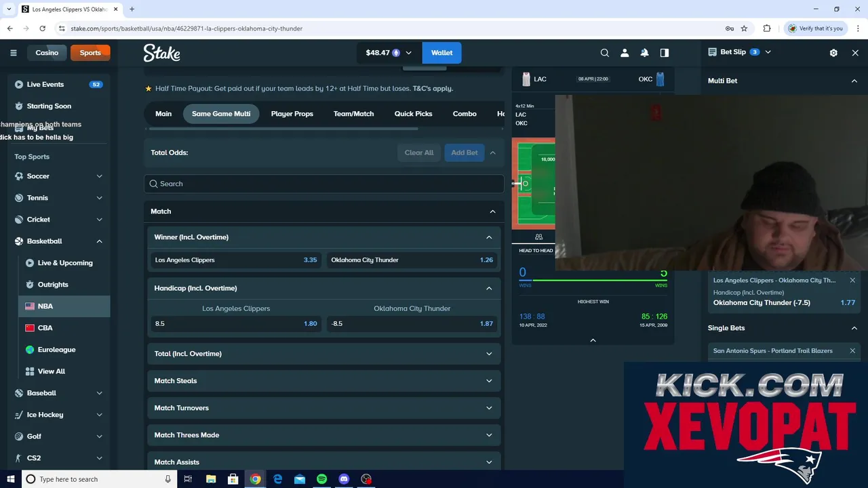Open the Wallet
The height and width of the screenshot is (488, 868).
click(x=441, y=53)
